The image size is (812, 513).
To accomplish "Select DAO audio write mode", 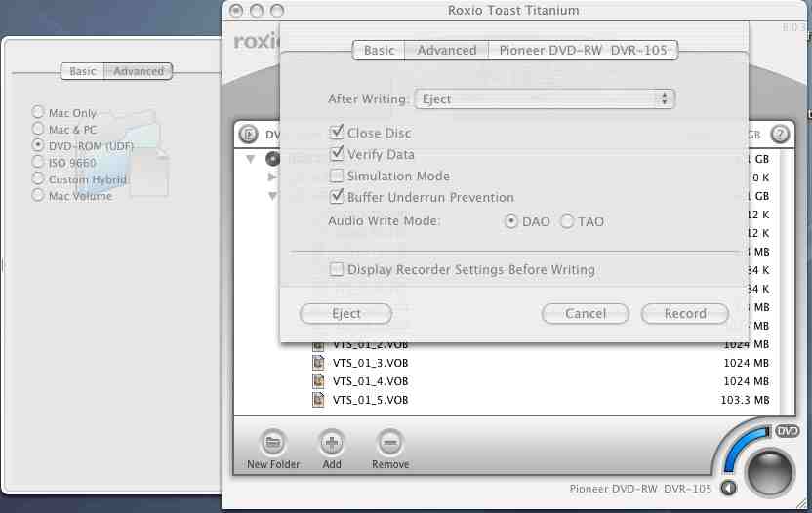I will click(511, 221).
